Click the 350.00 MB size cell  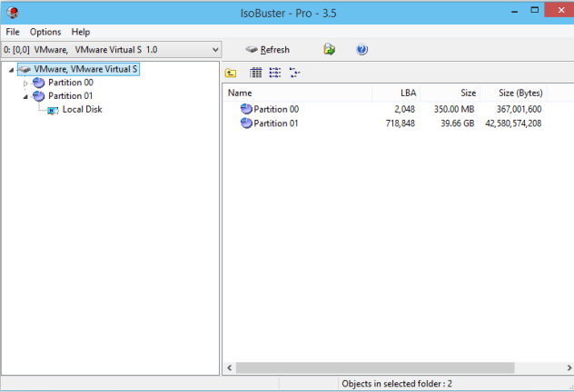point(454,109)
